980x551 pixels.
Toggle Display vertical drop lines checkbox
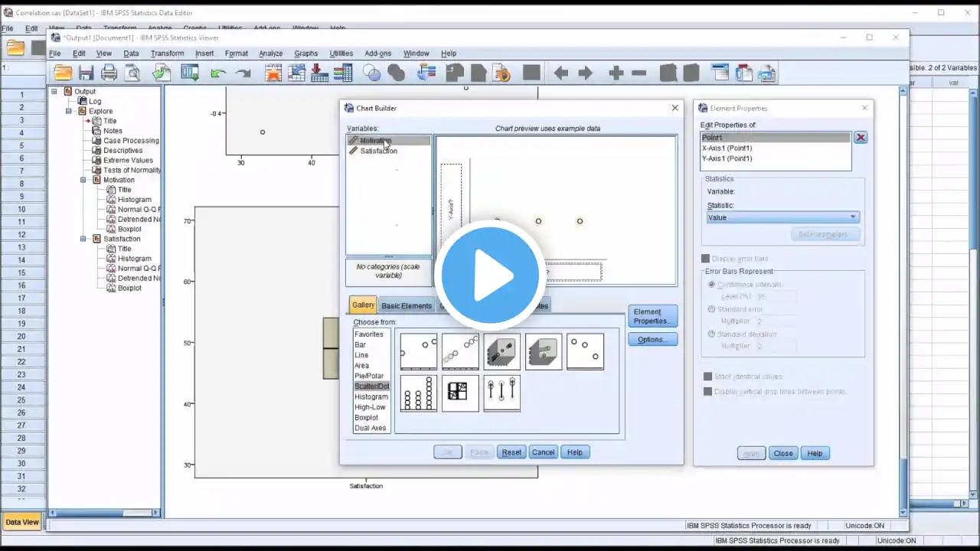coord(707,391)
